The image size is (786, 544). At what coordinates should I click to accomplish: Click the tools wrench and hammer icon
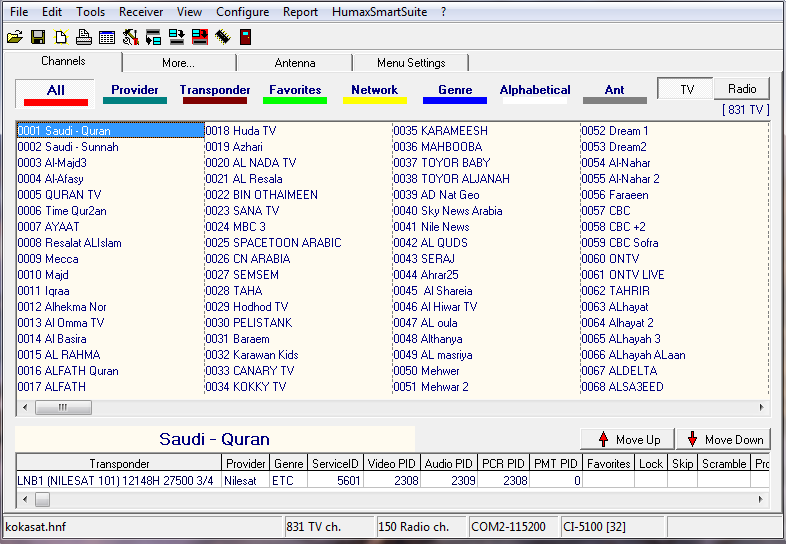pos(130,37)
